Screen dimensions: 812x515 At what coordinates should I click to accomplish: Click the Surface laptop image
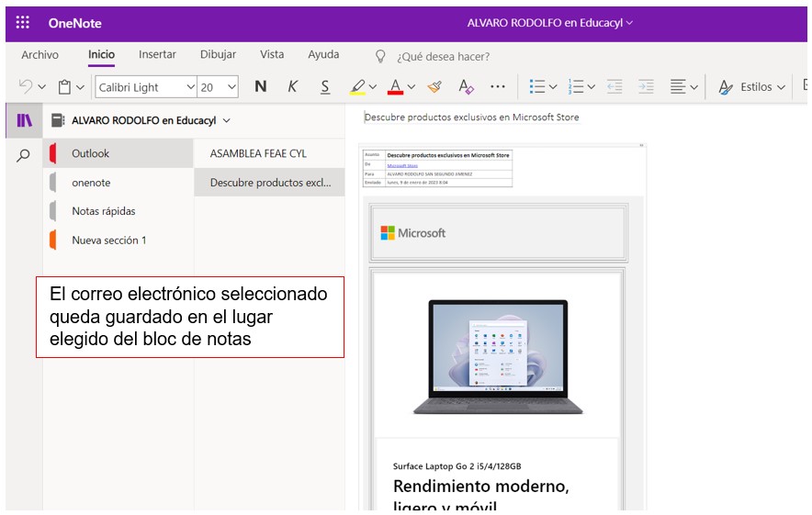point(498,357)
